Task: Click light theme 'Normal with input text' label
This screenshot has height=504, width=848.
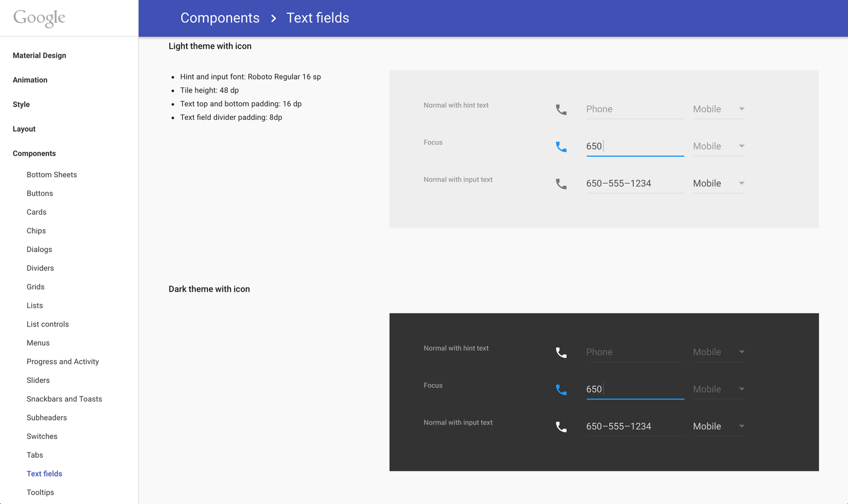Action: click(x=458, y=180)
